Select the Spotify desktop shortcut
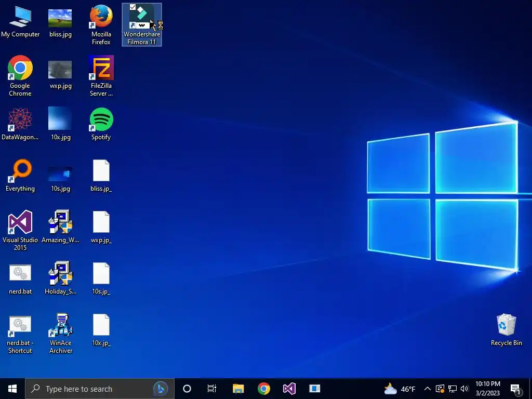The image size is (532, 399). tap(101, 124)
